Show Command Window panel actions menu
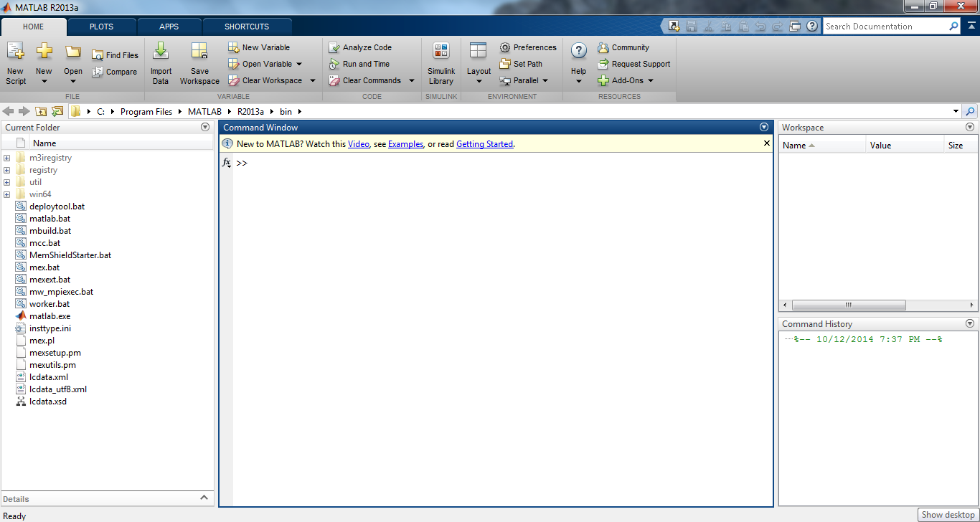This screenshot has width=980, height=522. pos(764,127)
